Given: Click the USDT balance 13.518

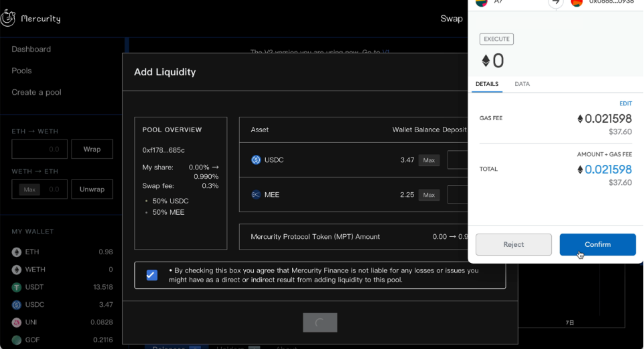Looking at the screenshot, I should [x=103, y=287].
